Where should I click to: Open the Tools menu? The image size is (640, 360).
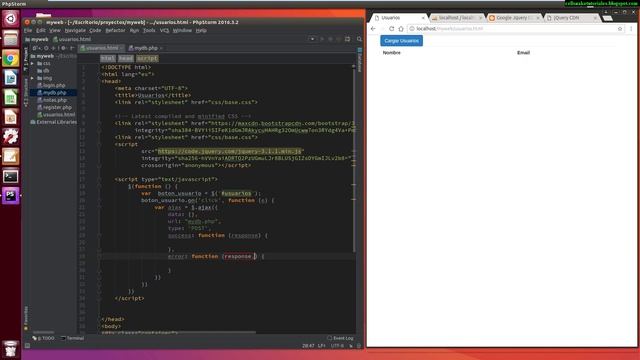tap(149, 31)
